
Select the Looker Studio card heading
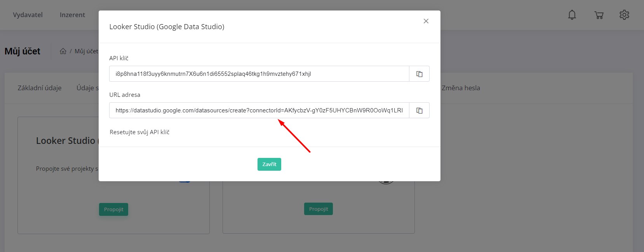click(x=67, y=141)
